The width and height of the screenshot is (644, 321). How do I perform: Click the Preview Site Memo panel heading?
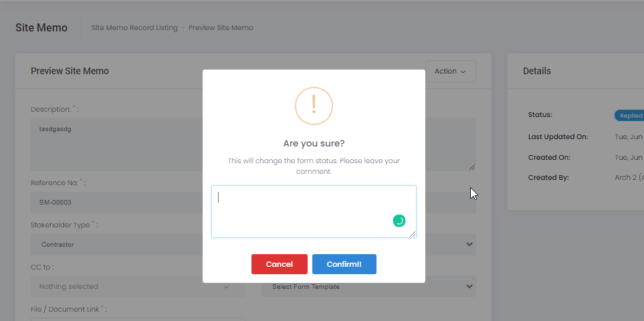(70, 71)
